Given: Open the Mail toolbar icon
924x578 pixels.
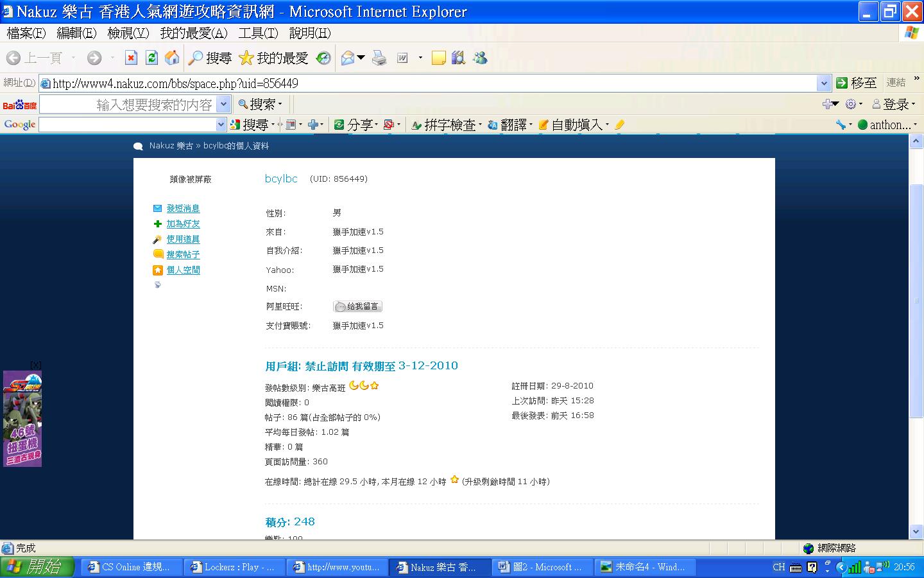Looking at the screenshot, I should click(x=348, y=58).
